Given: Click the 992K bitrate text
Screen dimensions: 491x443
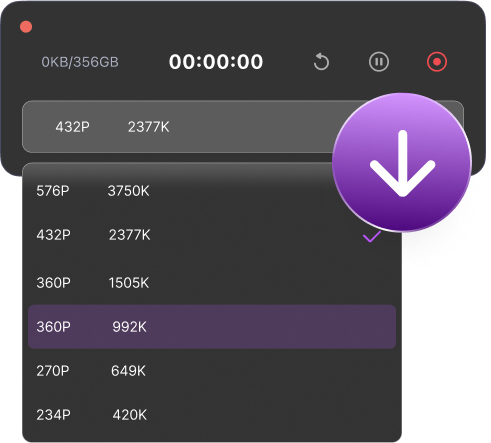Looking at the screenshot, I should 129,327.
